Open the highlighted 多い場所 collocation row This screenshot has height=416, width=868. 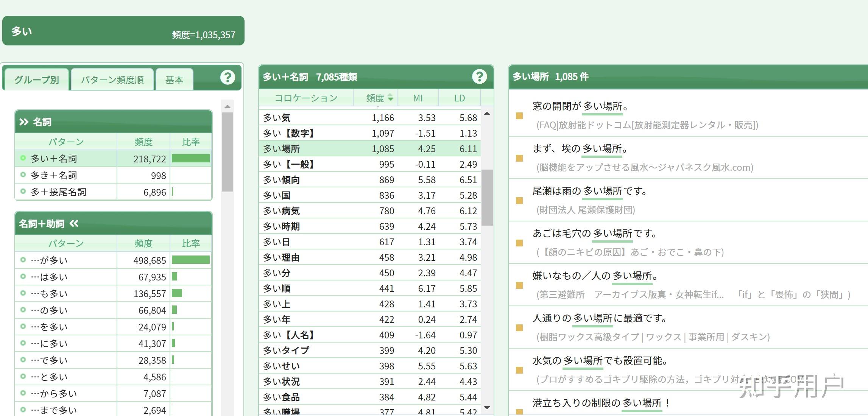370,149
